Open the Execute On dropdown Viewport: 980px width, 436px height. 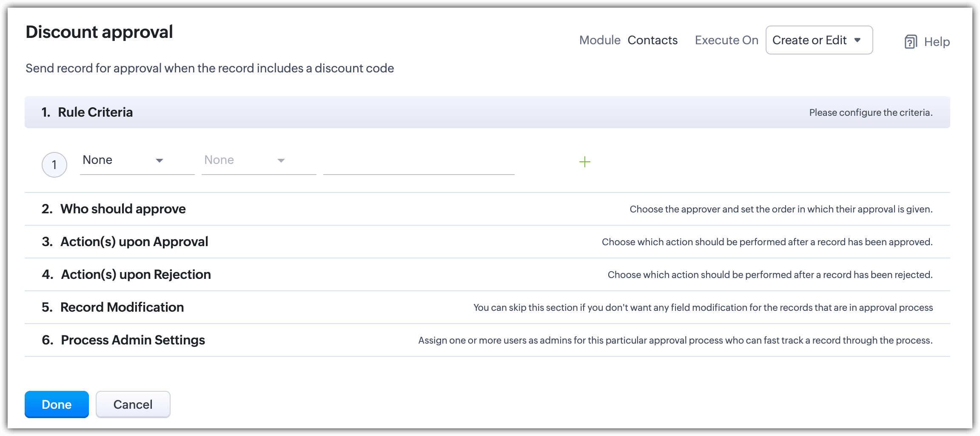[x=819, y=40]
